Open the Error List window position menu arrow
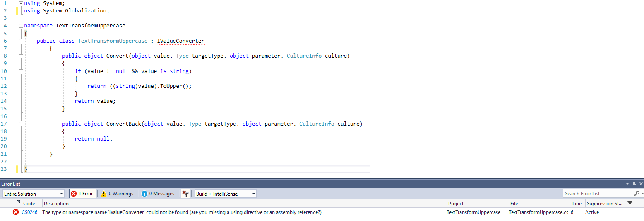644x221 pixels. (627, 184)
